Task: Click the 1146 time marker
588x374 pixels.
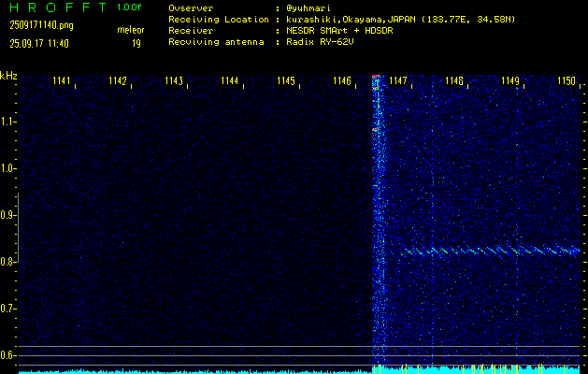Action: pyautogui.click(x=342, y=81)
